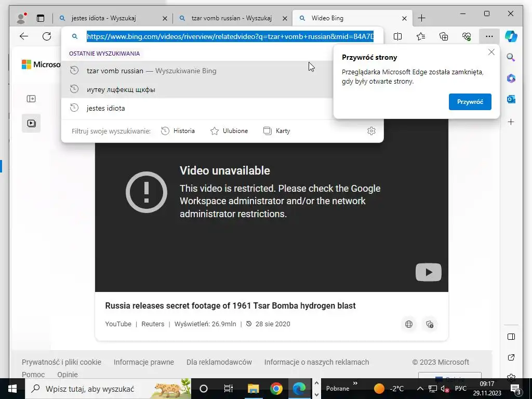Open the Edge profile icon
The width and height of the screenshot is (532, 399).
click(21, 18)
